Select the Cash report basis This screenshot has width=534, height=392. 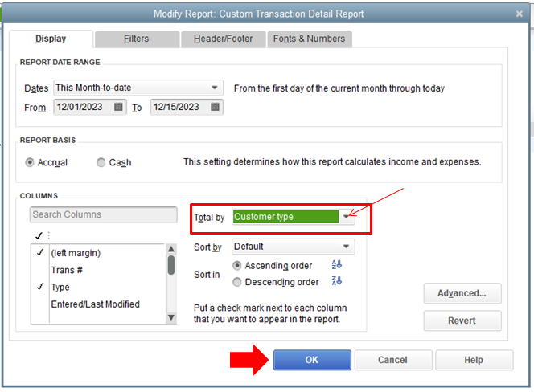(101, 162)
